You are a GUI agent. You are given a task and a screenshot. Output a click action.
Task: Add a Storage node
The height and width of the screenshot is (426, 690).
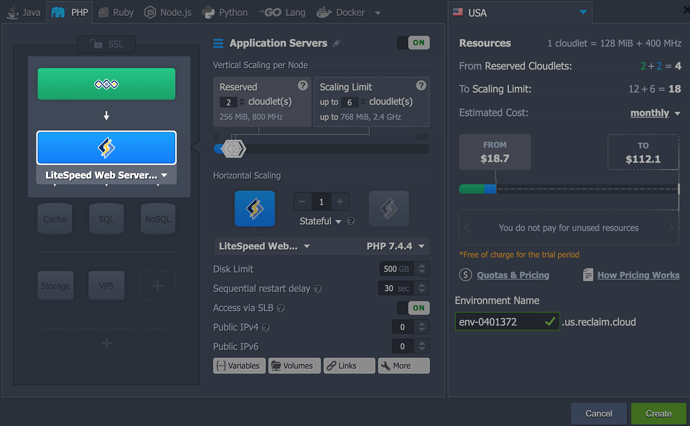tap(55, 286)
